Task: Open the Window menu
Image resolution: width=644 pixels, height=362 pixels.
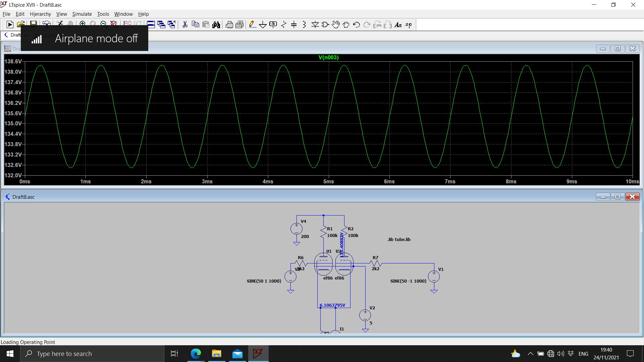Action: pyautogui.click(x=123, y=14)
